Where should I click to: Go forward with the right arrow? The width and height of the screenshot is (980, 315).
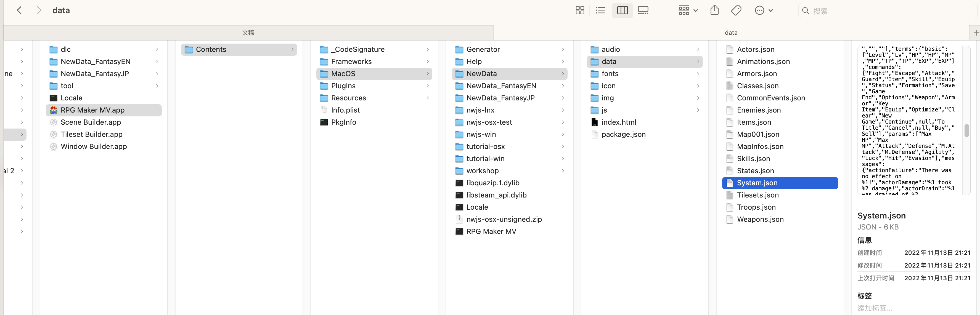pos(38,10)
